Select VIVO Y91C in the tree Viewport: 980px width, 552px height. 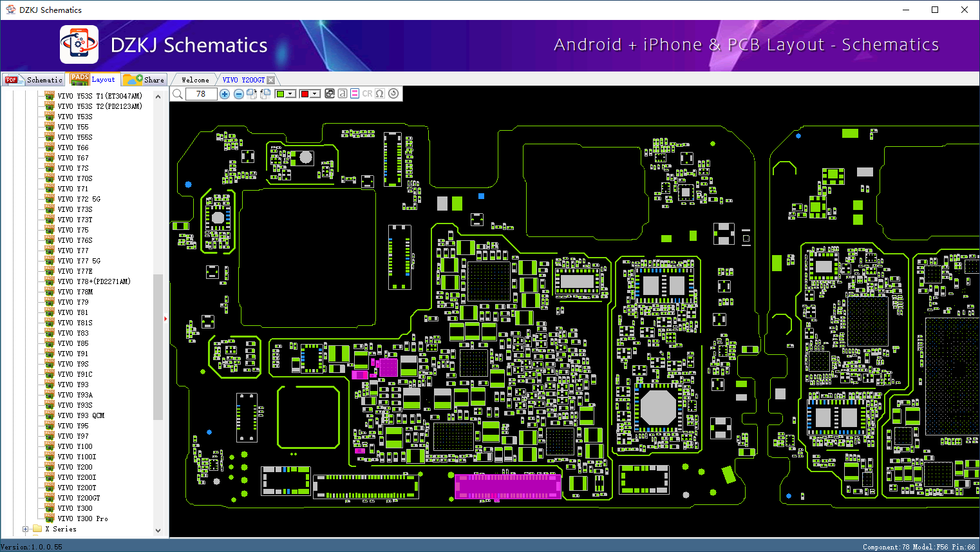point(75,374)
